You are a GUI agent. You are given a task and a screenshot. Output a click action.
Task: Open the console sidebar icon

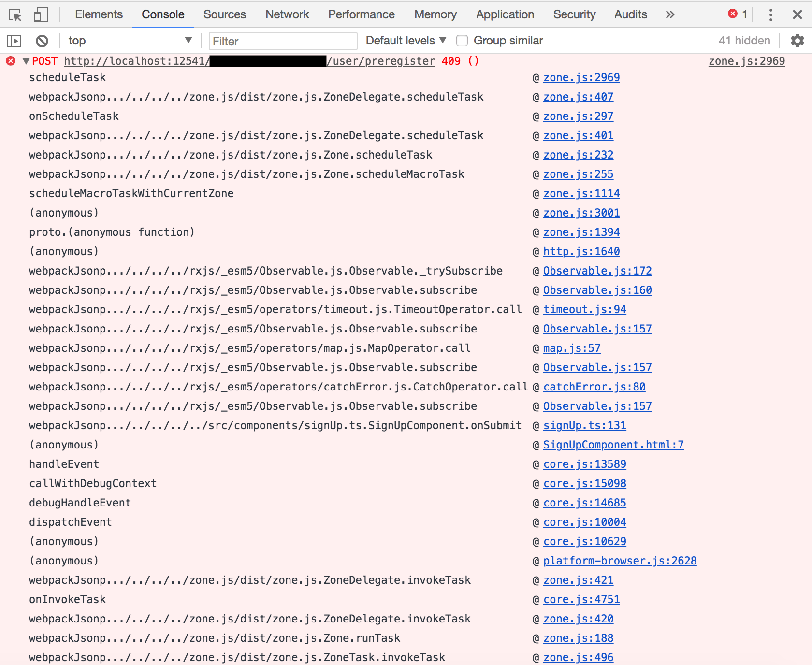pos(14,41)
